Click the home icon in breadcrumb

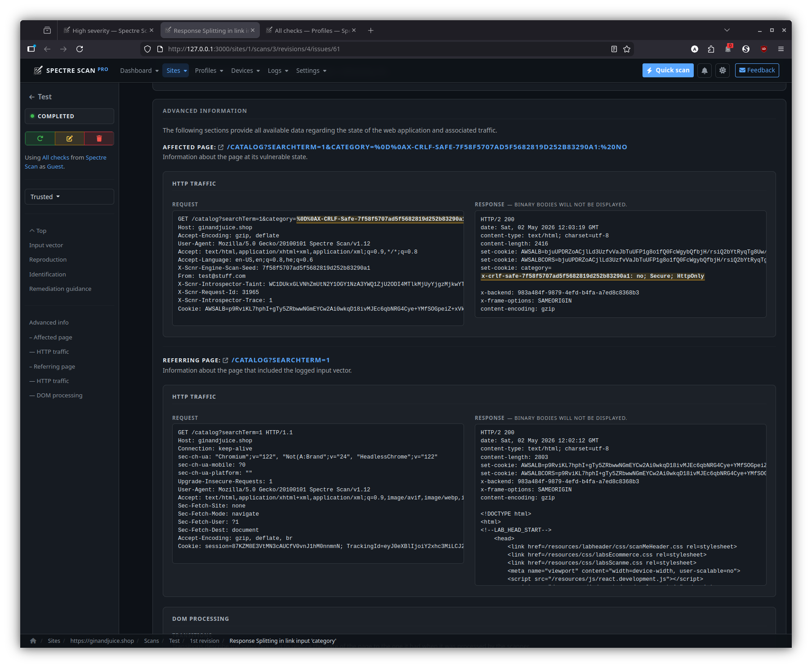[33, 641]
